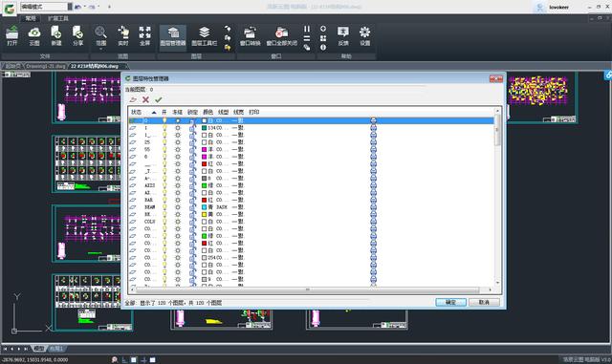Select the highlighted layer 0 row
Viewport: 612px width, 364px height.
point(312,120)
